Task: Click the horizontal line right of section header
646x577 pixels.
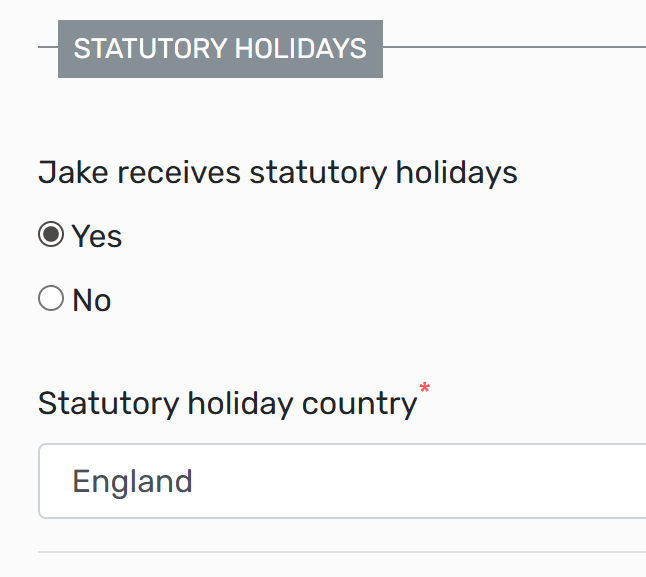Action: [514, 47]
